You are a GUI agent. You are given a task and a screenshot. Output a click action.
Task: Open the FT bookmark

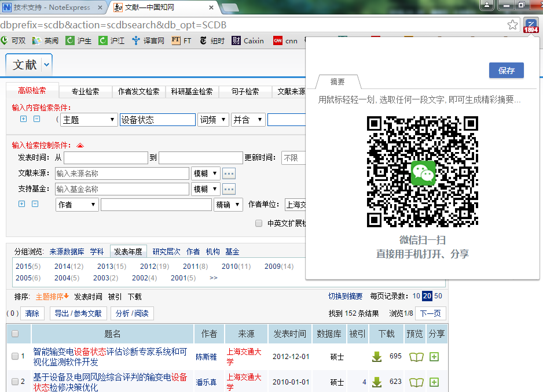(x=181, y=41)
